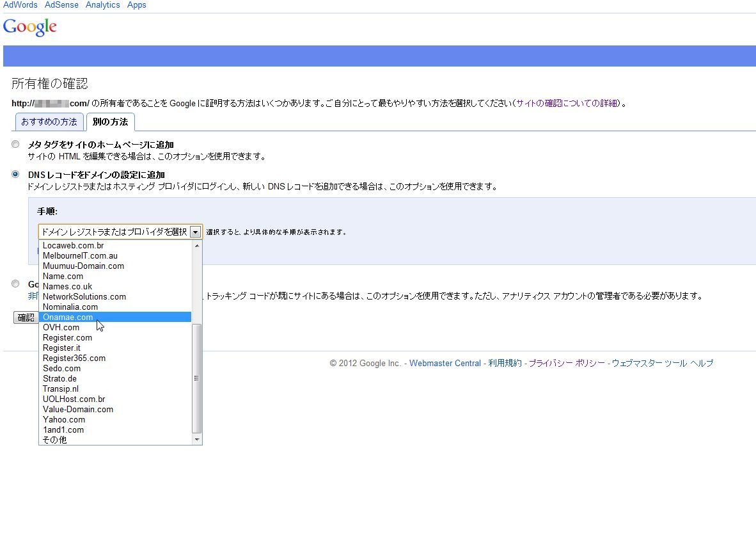Choose Nominalia.com from the list
The height and width of the screenshot is (546, 756).
point(114,307)
